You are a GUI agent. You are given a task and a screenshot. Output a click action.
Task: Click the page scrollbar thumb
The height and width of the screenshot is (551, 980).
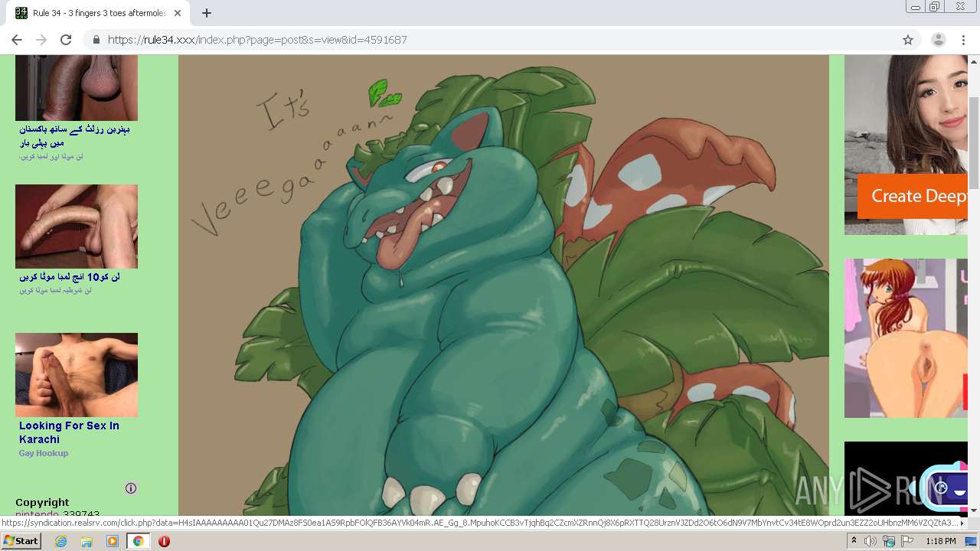pos(974,143)
